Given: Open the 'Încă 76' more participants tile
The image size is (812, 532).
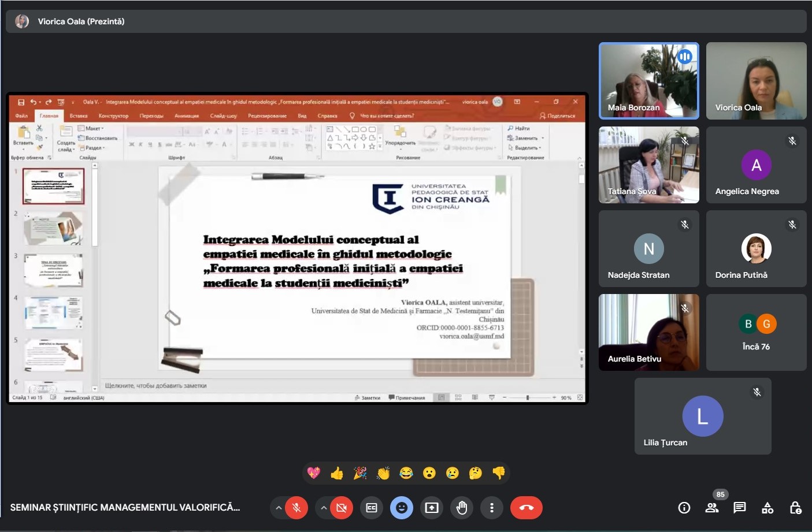Looking at the screenshot, I should click(x=756, y=332).
